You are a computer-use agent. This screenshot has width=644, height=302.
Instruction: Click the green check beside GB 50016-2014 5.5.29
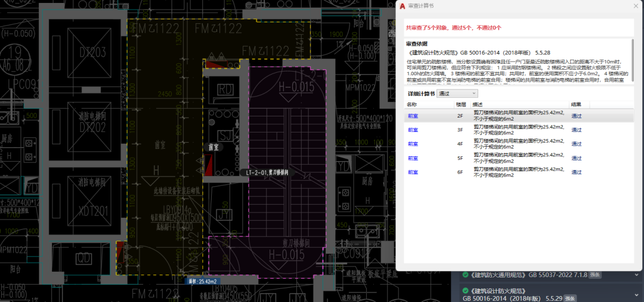[x=465, y=290]
